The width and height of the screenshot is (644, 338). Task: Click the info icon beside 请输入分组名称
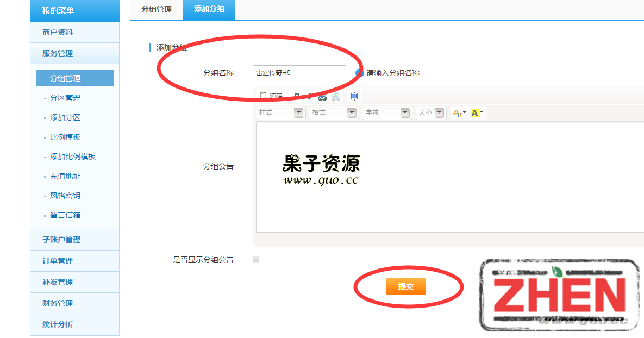coord(359,73)
